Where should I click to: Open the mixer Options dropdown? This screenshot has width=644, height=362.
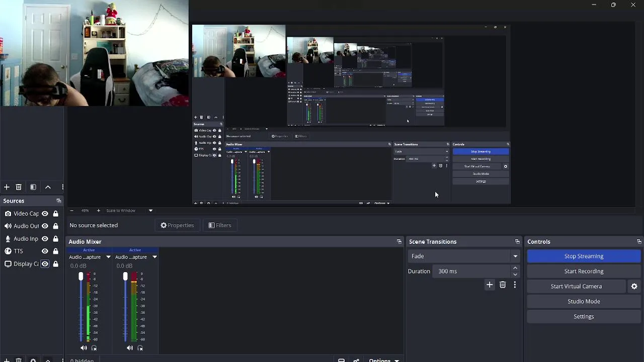[x=383, y=360]
